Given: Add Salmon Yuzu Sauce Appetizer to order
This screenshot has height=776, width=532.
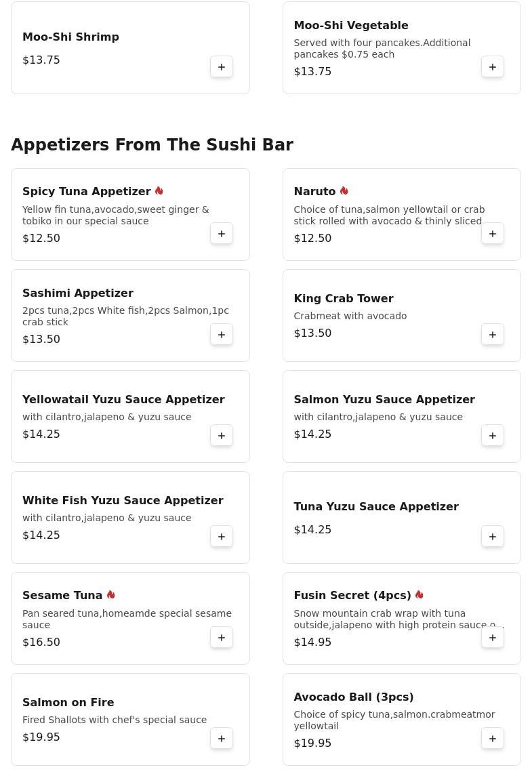Looking at the screenshot, I should (493, 436).
